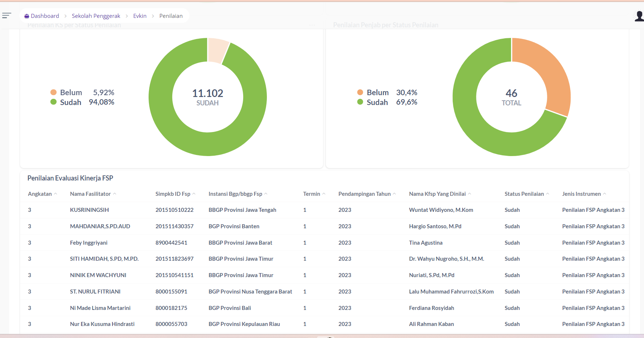The height and width of the screenshot is (338, 644).
Task: Select NINIK EM WACHYUNI cell
Action: [98, 275]
